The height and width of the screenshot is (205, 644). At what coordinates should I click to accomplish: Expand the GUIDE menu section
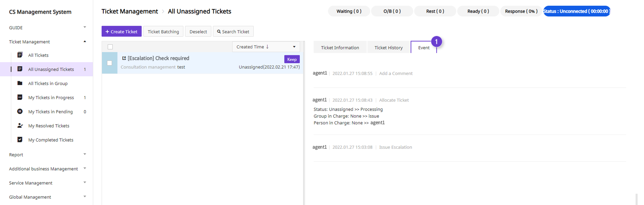pyautogui.click(x=85, y=27)
